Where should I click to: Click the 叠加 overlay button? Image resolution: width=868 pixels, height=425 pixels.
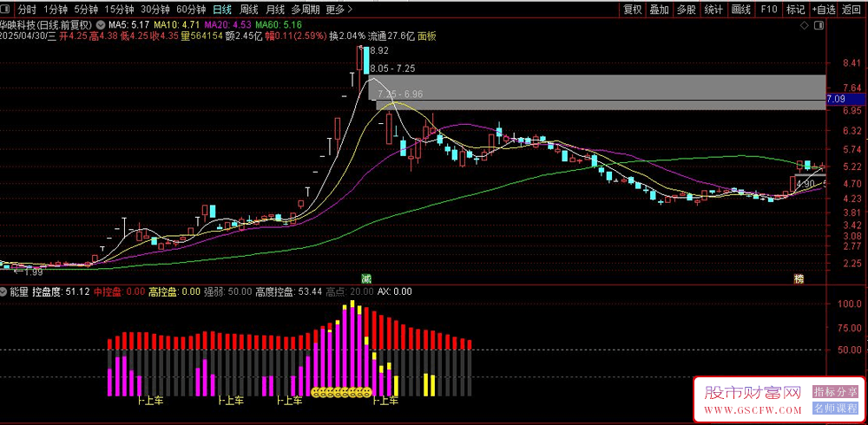coord(660,9)
